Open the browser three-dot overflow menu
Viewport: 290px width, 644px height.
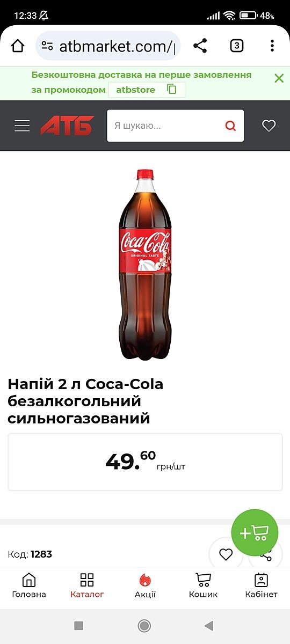tap(272, 46)
